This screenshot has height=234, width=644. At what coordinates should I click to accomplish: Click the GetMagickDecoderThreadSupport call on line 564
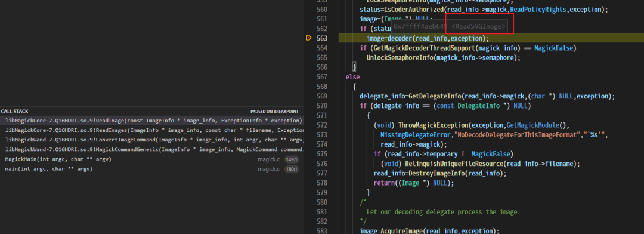coord(424,48)
